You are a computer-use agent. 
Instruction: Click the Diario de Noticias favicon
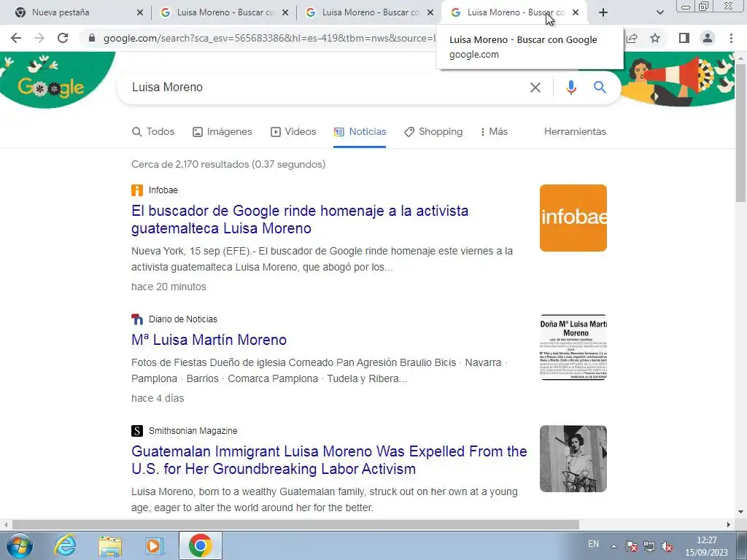(x=136, y=319)
